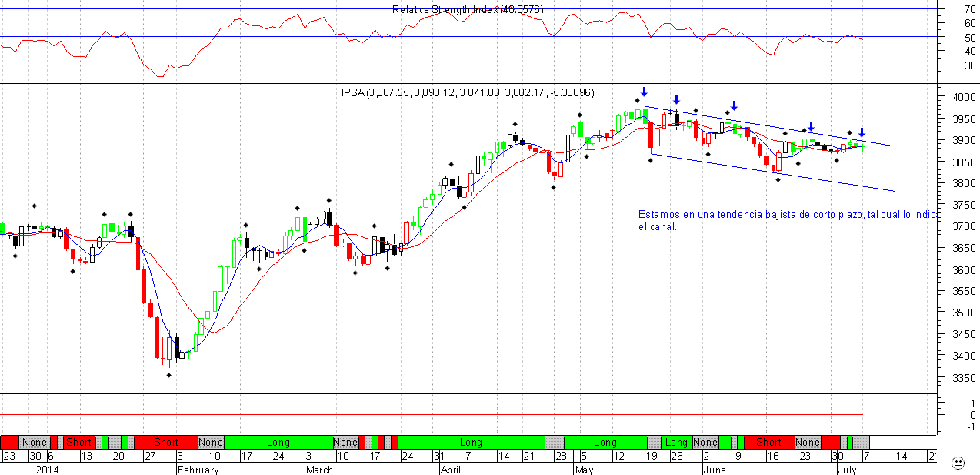980x475 pixels.
Task: Select the Relative Strength Index title label
Action: click(x=468, y=9)
